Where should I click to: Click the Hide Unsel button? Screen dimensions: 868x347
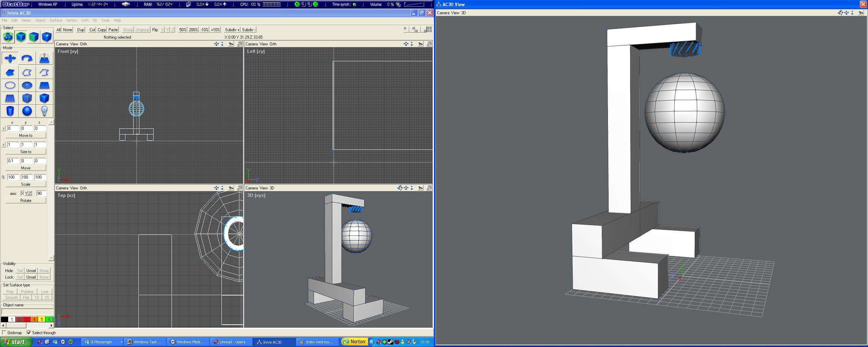coord(31,271)
